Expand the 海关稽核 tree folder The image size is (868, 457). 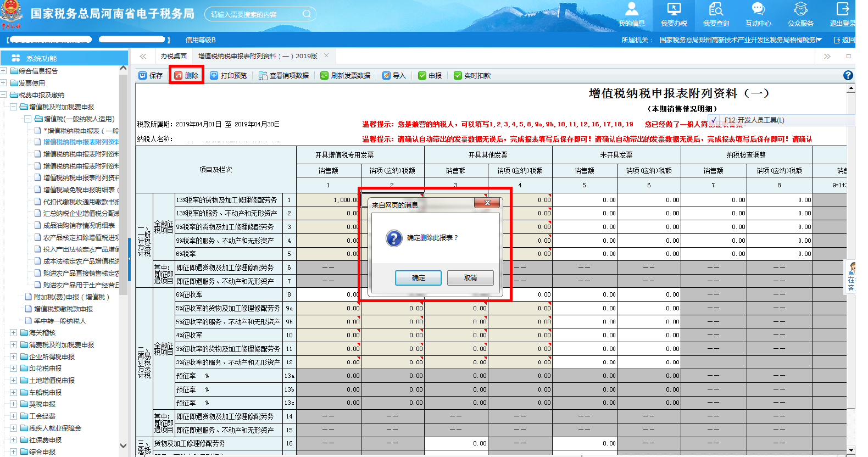[14, 333]
